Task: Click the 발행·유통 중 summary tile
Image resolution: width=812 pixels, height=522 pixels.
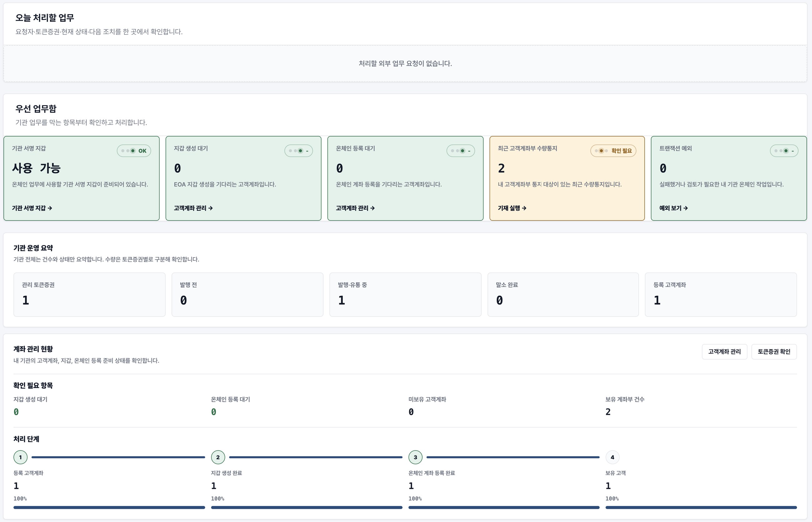Action: pyautogui.click(x=405, y=294)
